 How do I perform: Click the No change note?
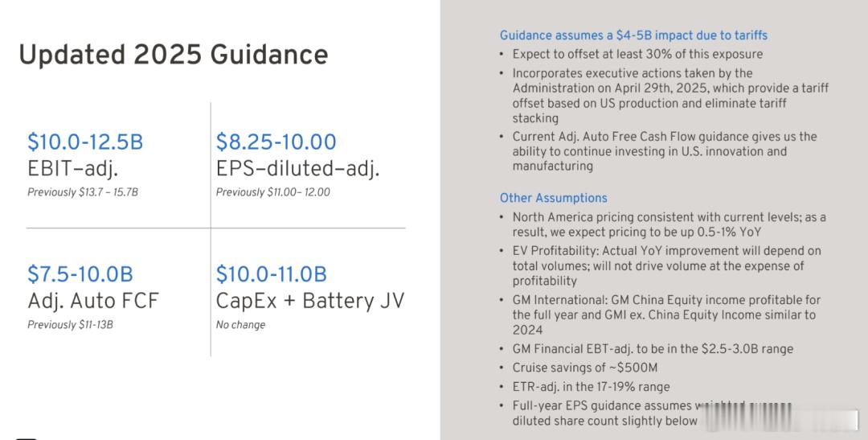[240, 325]
